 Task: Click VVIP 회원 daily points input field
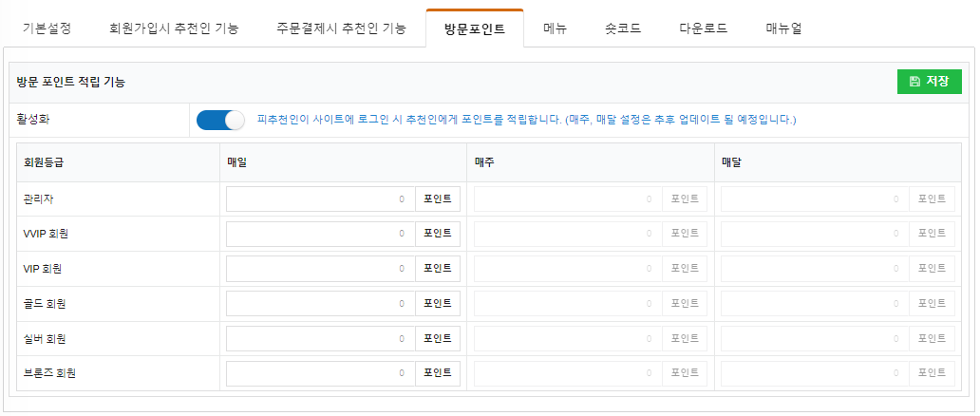pos(321,234)
